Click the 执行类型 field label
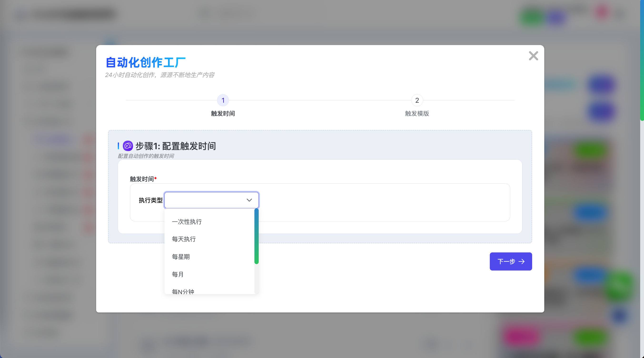Image resolution: width=644 pixels, height=358 pixels. [x=150, y=200]
